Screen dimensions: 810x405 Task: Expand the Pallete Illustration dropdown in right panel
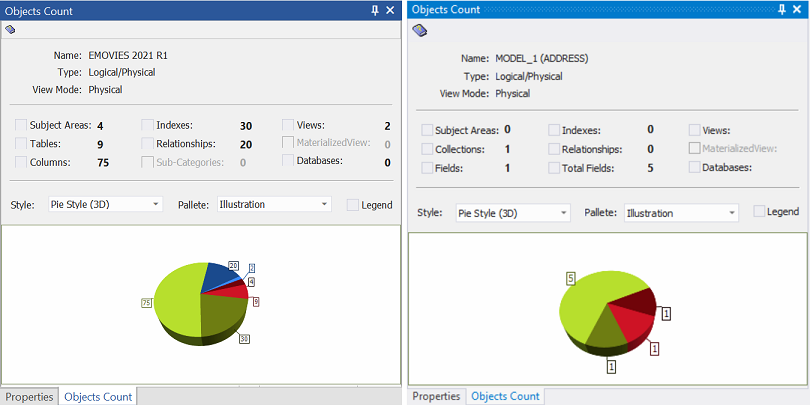[680, 213]
